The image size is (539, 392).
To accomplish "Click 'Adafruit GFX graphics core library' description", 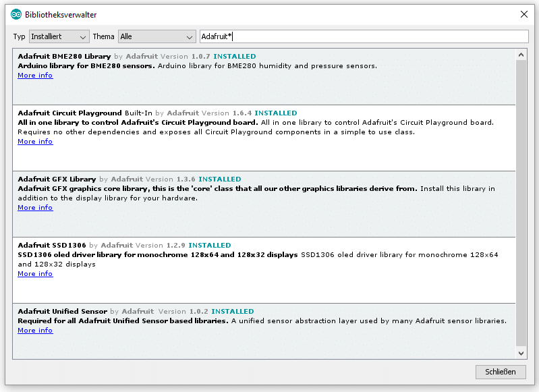I will coord(218,188).
